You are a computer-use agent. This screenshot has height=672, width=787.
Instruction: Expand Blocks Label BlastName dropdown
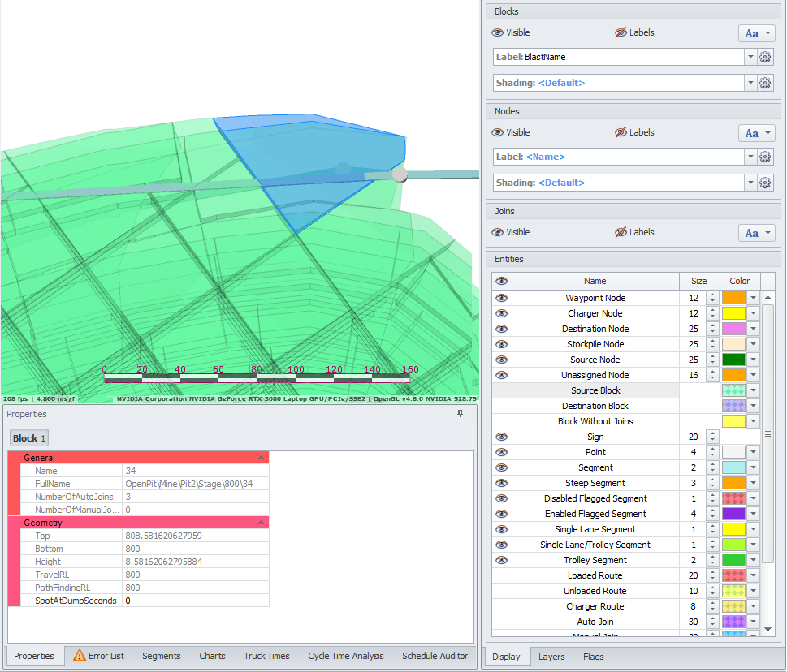pos(750,57)
